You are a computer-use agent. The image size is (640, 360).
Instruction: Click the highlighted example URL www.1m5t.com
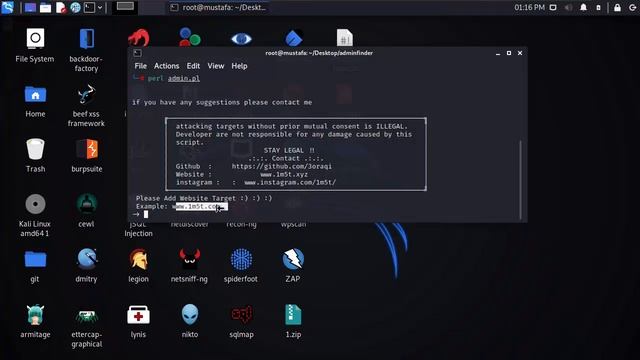(200, 207)
